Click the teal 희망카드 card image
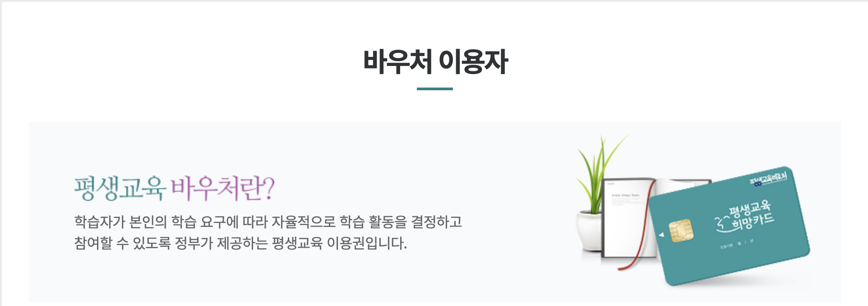This screenshot has height=306, width=868. click(x=730, y=226)
